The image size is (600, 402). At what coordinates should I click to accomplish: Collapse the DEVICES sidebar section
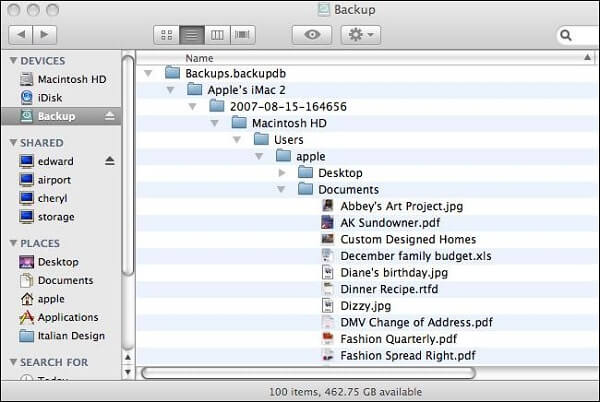pyautogui.click(x=13, y=60)
